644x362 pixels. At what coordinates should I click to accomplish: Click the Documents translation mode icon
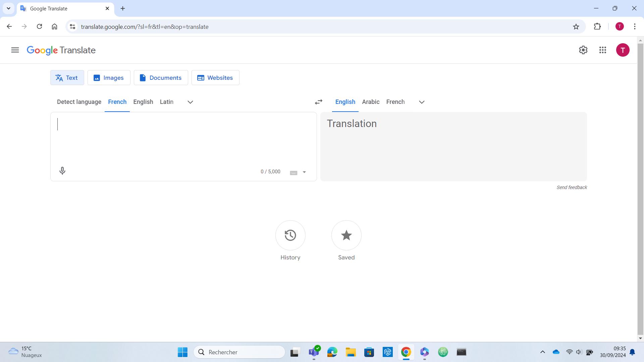(143, 77)
